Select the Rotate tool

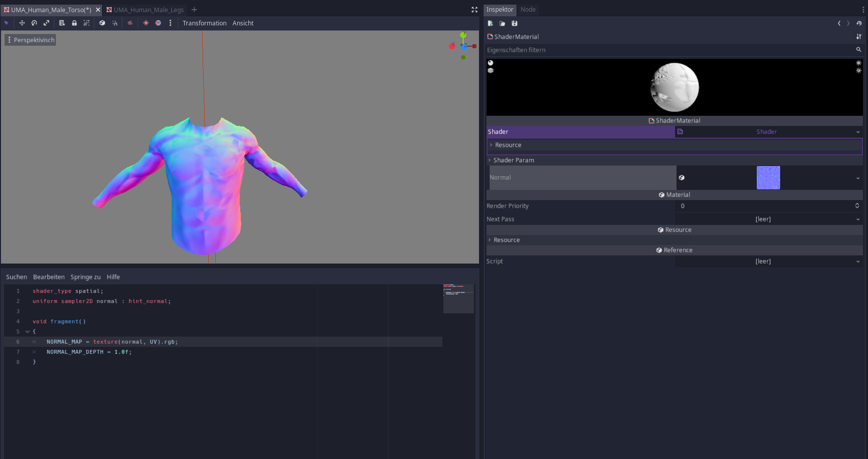point(34,23)
